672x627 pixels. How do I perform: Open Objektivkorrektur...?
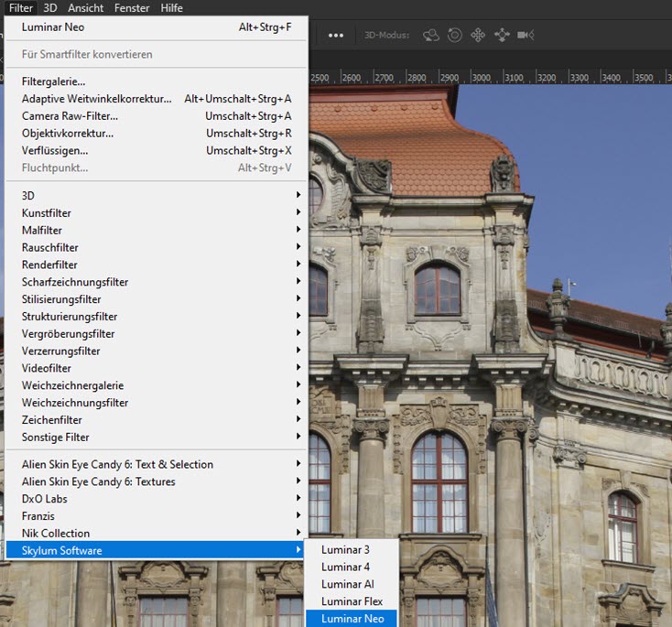[x=157, y=134]
